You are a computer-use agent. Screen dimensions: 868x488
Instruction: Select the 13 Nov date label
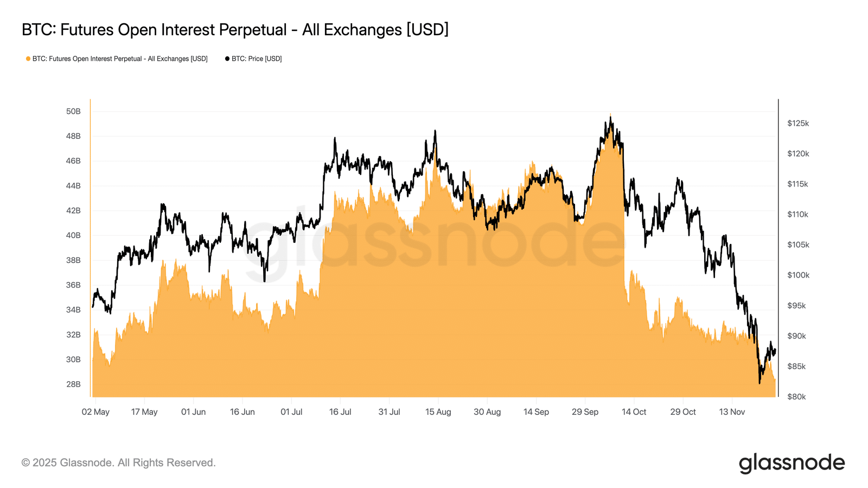[732, 412]
